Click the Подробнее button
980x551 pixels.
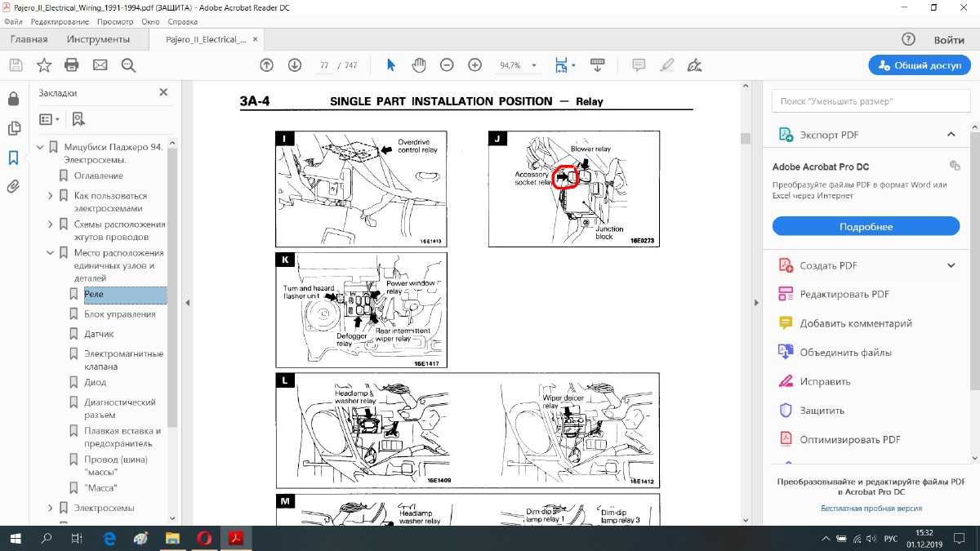click(866, 226)
